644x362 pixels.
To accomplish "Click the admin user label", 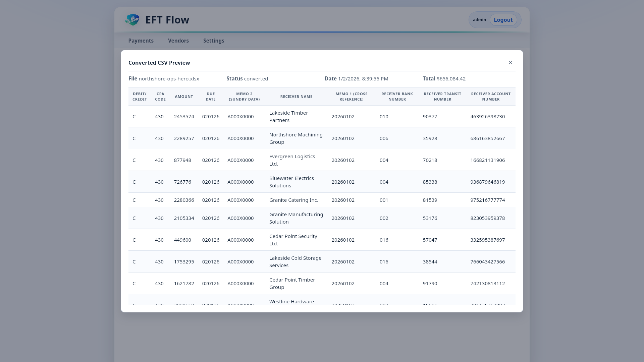I will 479,20.
